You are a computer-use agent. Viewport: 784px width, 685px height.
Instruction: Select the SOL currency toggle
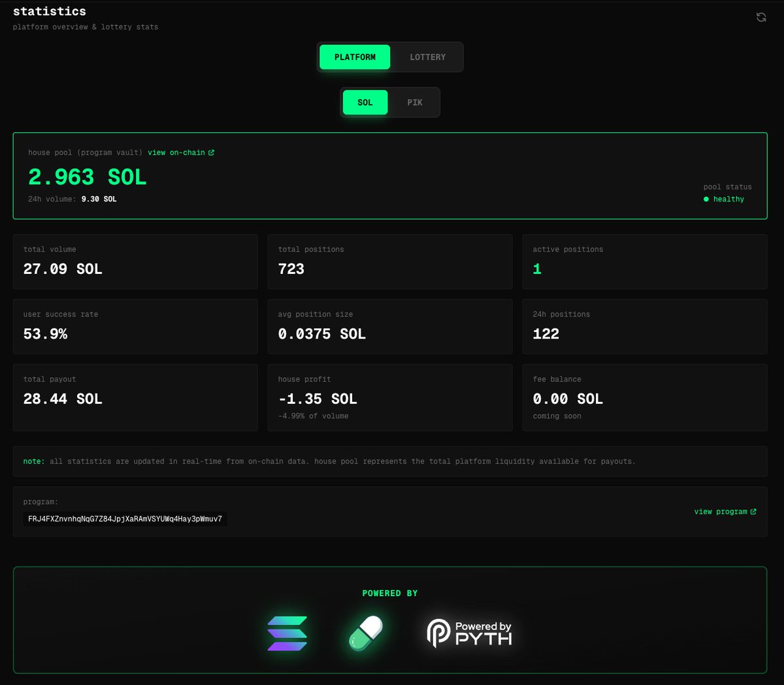coord(365,103)
